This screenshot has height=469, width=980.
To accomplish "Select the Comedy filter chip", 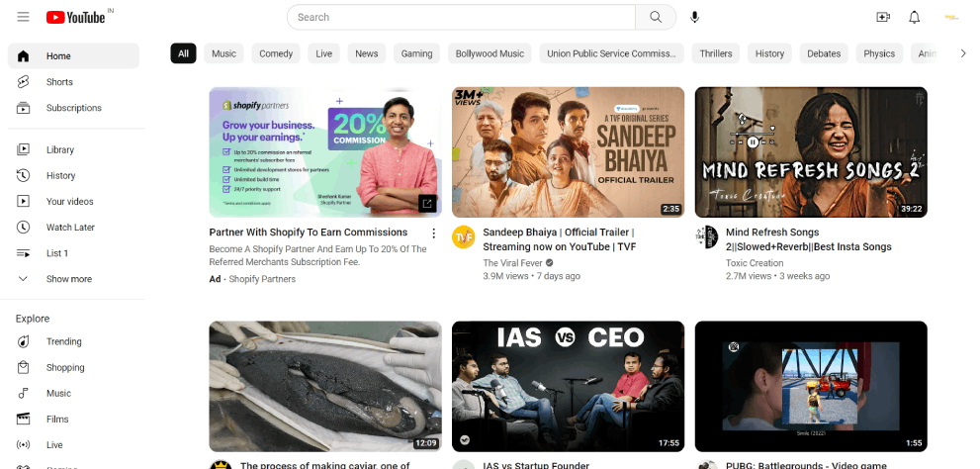I will [x=276, y=53].
